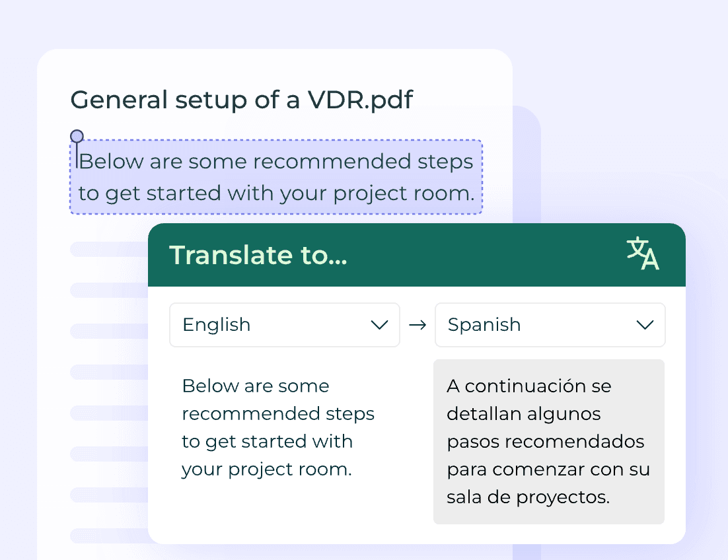Click the translate language icon in green header
Image resolution: width=728 pixels, height=560 pixels.
tap(643, 254)
